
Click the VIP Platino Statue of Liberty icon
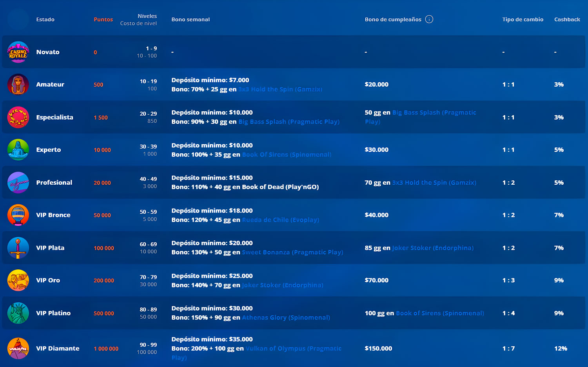(18, 313)
